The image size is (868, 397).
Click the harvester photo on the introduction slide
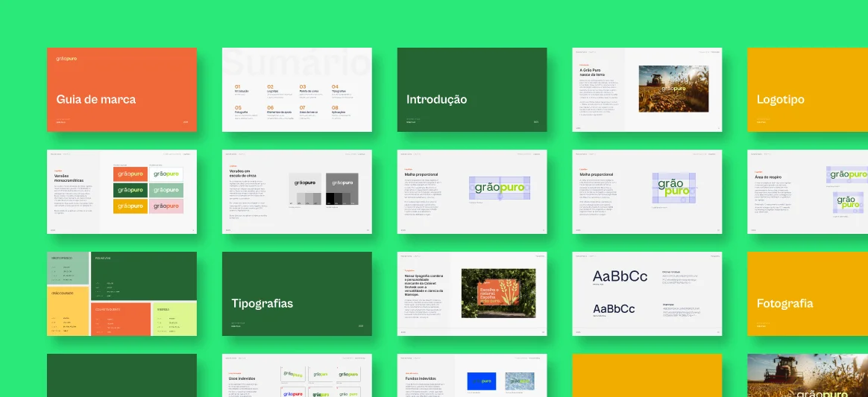pyautogui.click(x=673, y=89)
